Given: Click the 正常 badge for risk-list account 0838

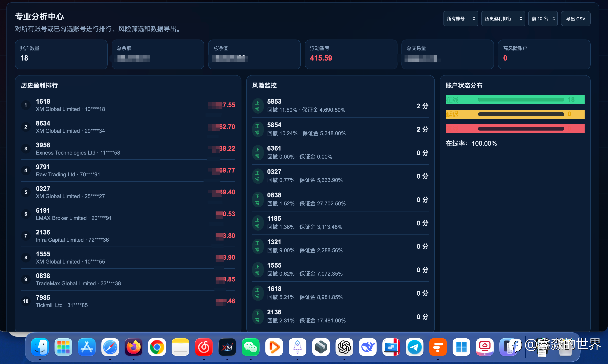Looking at the screenshot, I should pyautogui.click(x=257, y=200).
